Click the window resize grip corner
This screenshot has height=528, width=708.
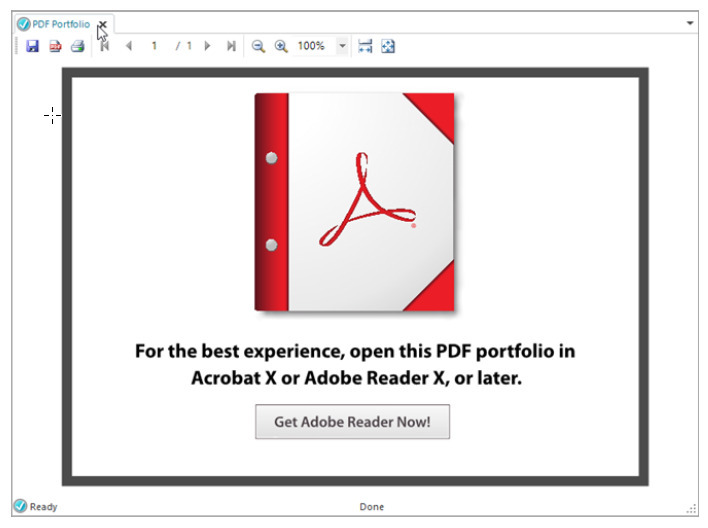[x=691, y=509]
